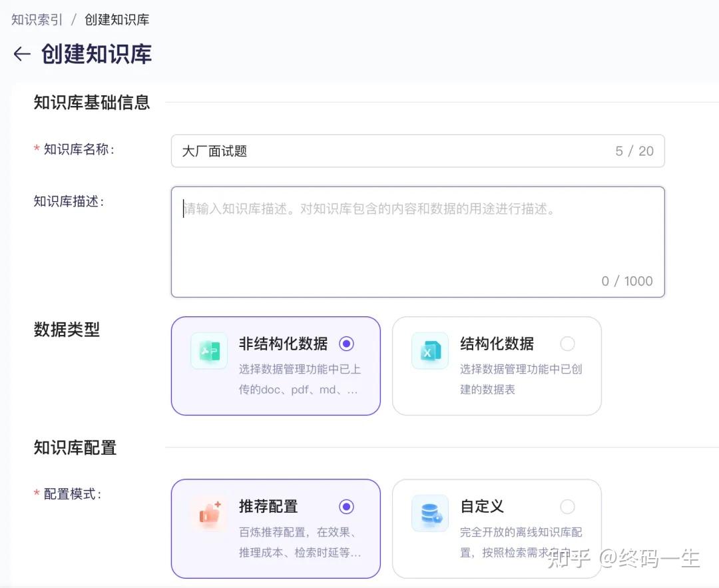Click the 创建知识库 breadcrumb item
Image resolution: width=719 pixels, height=588 pixels.
(117, 20)
